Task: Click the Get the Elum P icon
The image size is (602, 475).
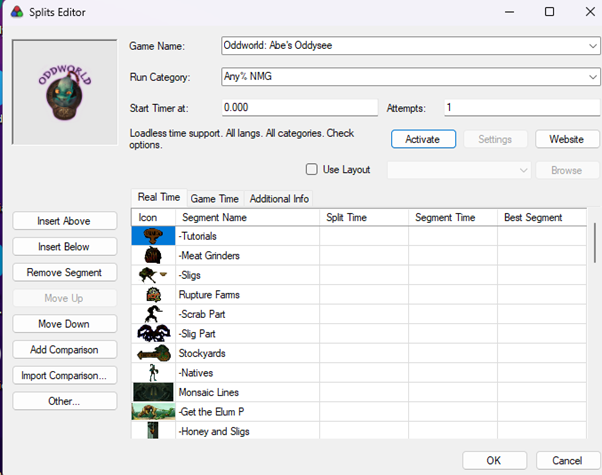Action: (x=153, y=412)
